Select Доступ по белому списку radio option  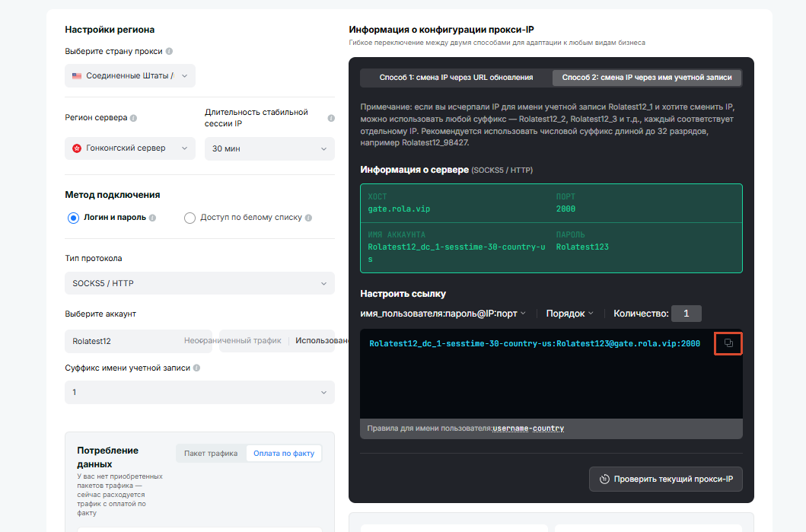(x=190, y=218)
